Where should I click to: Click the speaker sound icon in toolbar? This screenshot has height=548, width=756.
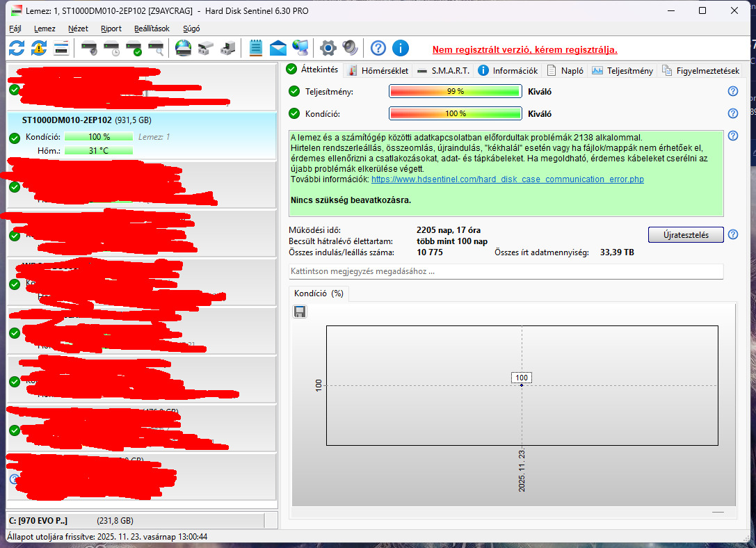tap(350, 48)
